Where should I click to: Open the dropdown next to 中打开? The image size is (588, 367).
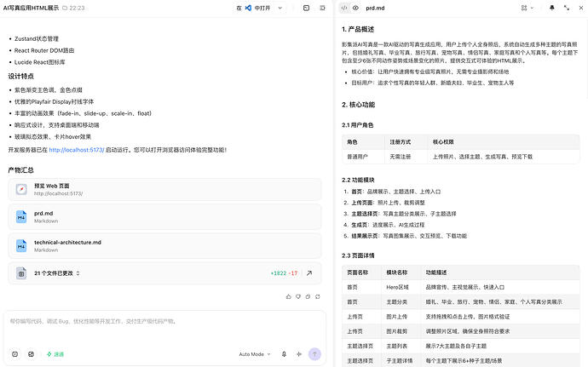(280, 8)
